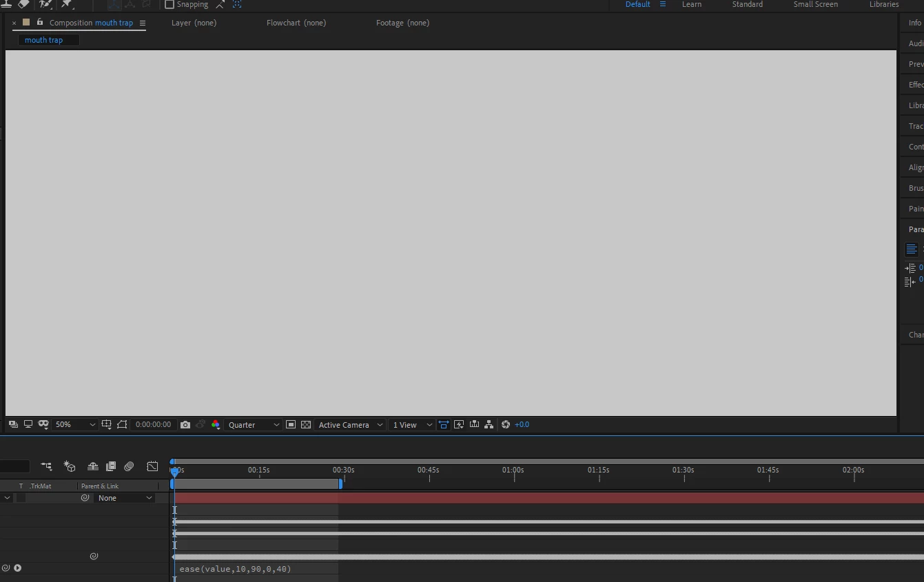Open the Default workspace menu icon
This screenshot has height=582, width=924.
(x=663, y=4)
